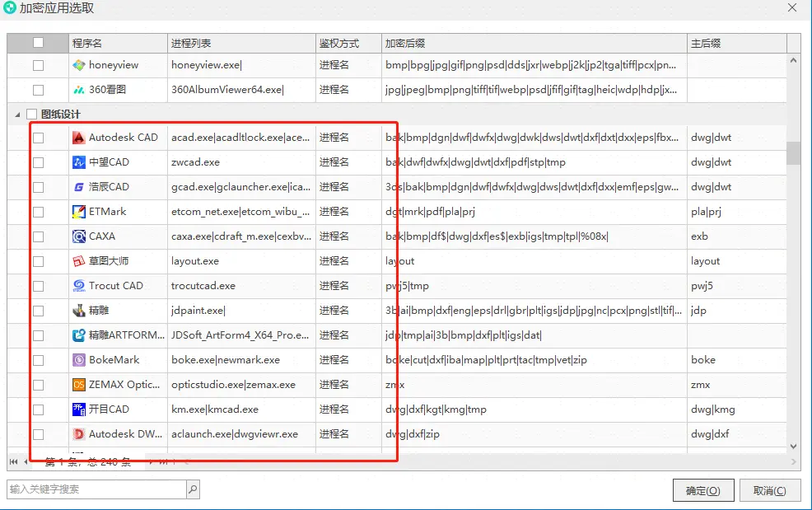
Task: Click the 鉴权方式 column header
Action: point(348,43)
